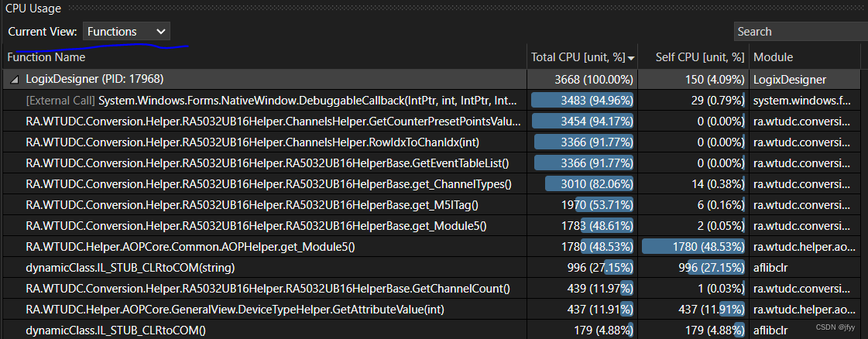Click the 179 (4.88%) Self CPU cell
This screenshot has height=339, width=868.
[694, 330]
